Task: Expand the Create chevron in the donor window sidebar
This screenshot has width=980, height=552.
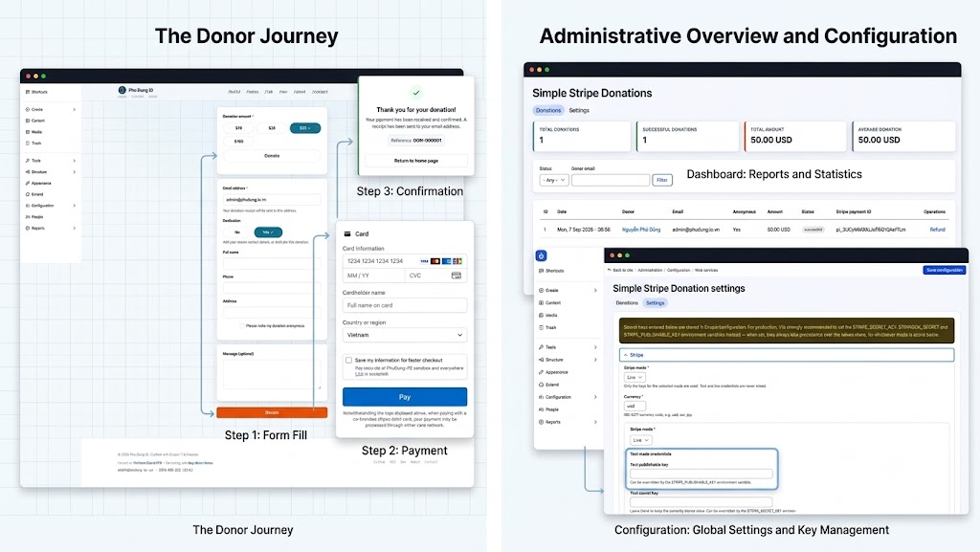Action: [75, 109]
